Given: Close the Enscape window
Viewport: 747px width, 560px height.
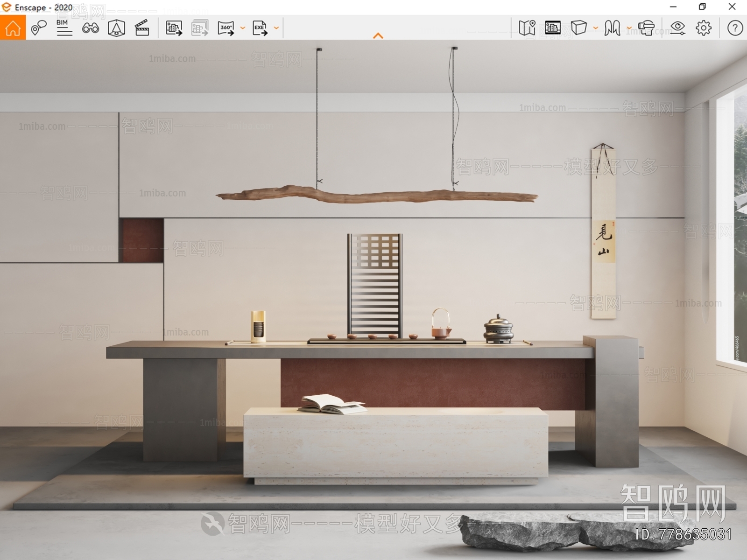Looking at the screenshot, I should [x=732, y=7].
